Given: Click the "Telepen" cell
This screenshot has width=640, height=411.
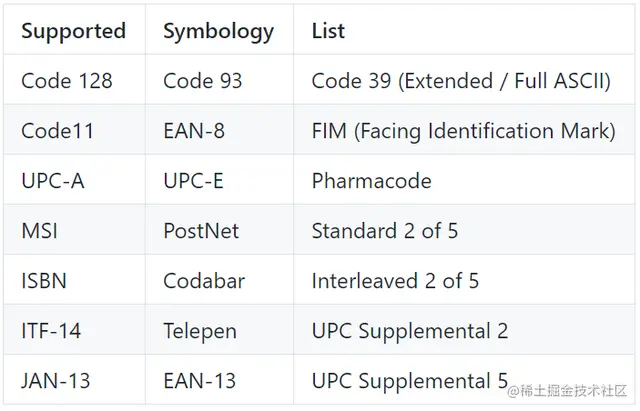Looking at the screenshot, I should 200,331.
